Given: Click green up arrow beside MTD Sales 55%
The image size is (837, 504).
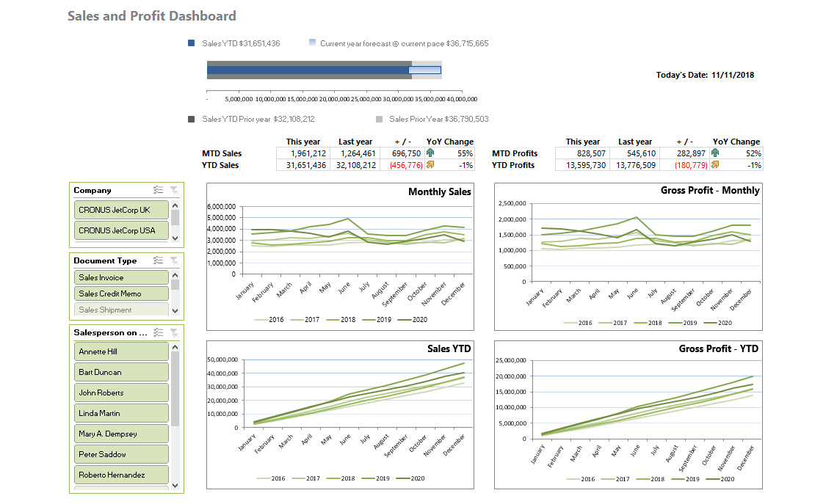Looking at the screenshot, I should 430,153.
